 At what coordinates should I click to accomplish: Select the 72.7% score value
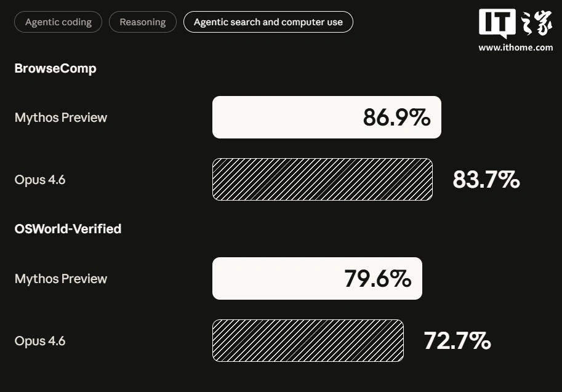pos(457,341)
